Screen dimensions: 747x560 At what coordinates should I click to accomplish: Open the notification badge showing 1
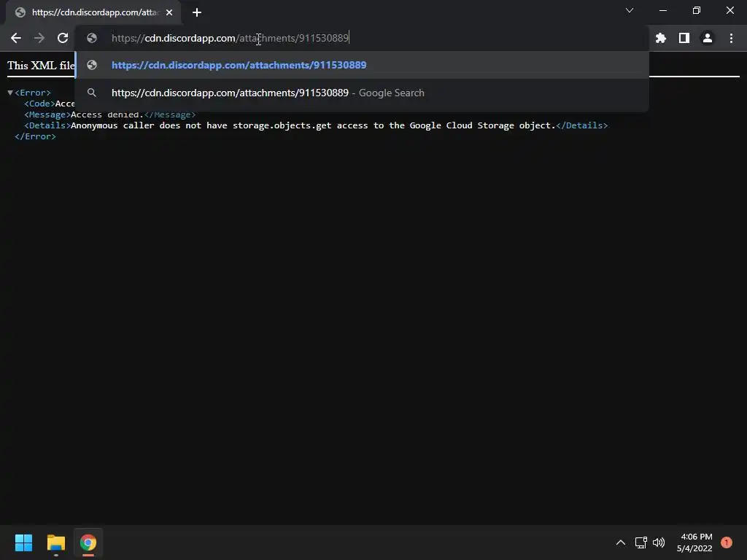[727, 542]
